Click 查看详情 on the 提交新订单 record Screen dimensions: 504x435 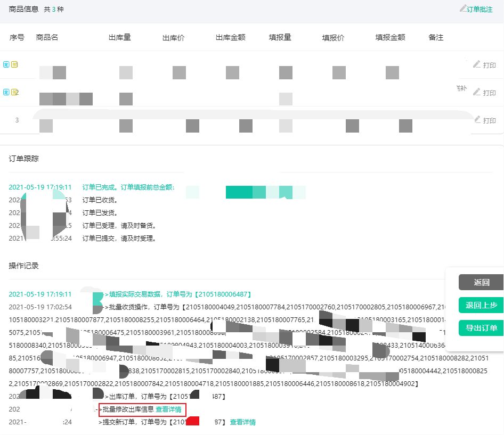tap(244, 421)
